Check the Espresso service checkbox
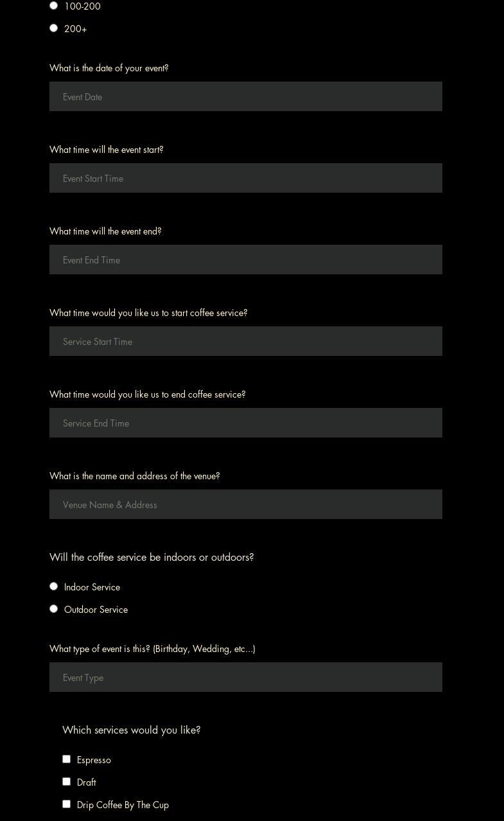 point(67,759)
